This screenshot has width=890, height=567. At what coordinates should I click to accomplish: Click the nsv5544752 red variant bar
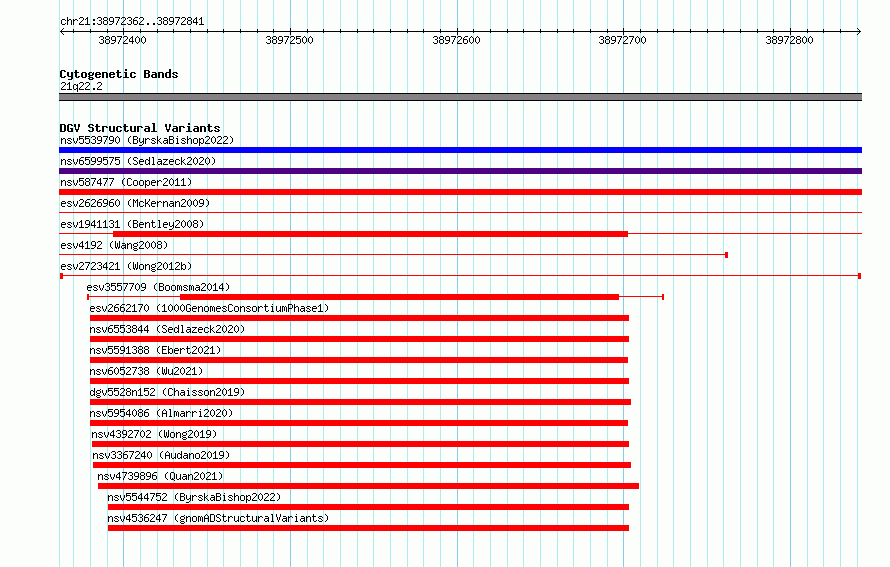click(x=368, y=507)
